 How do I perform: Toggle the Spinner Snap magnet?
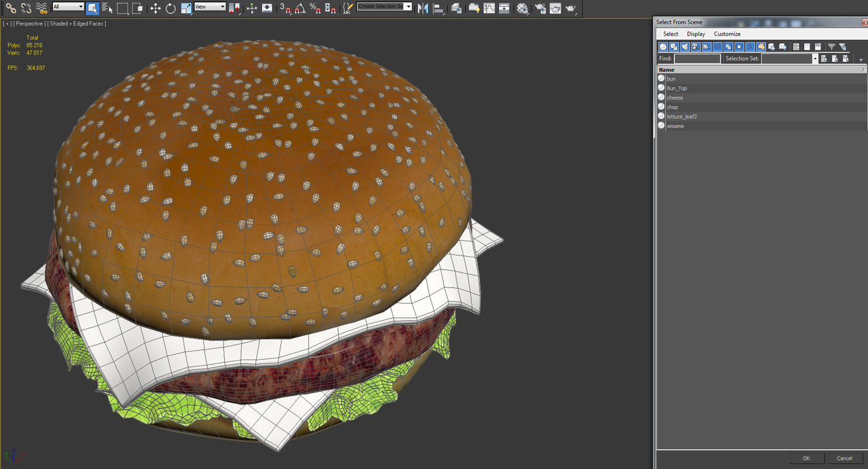[x=331, y=8]
